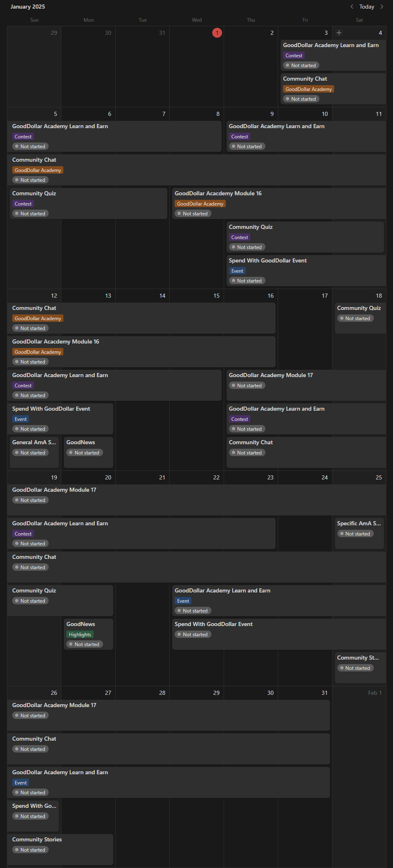Open Learn and Earn event starting January 5

[115, 136]
